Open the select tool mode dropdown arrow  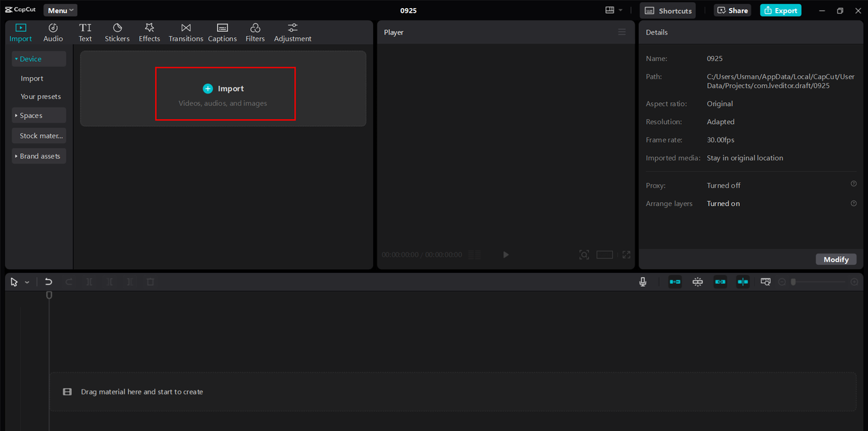tap(27, 282)
